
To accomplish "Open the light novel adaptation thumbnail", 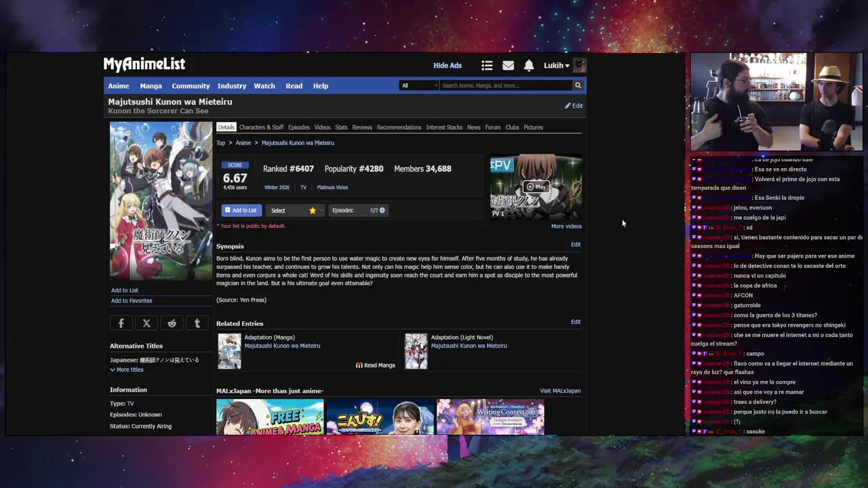I will pyautogui.click(x=416, y=351).
